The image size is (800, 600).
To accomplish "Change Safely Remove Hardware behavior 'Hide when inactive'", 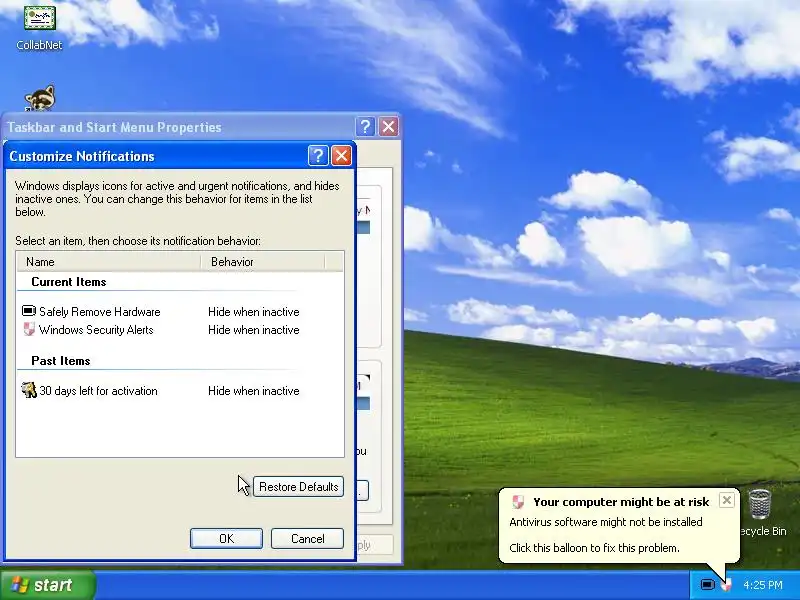I will (x=254, y=312).
